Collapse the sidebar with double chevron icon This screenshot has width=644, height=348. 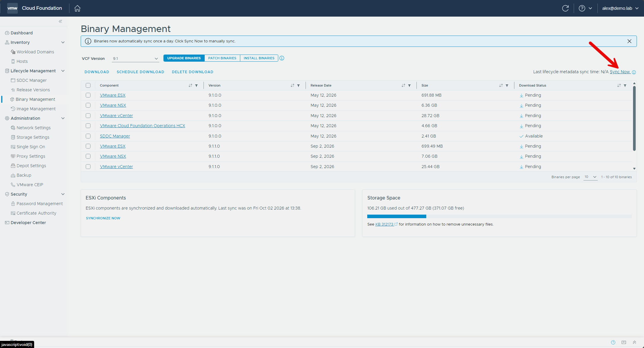pos(61,21)
